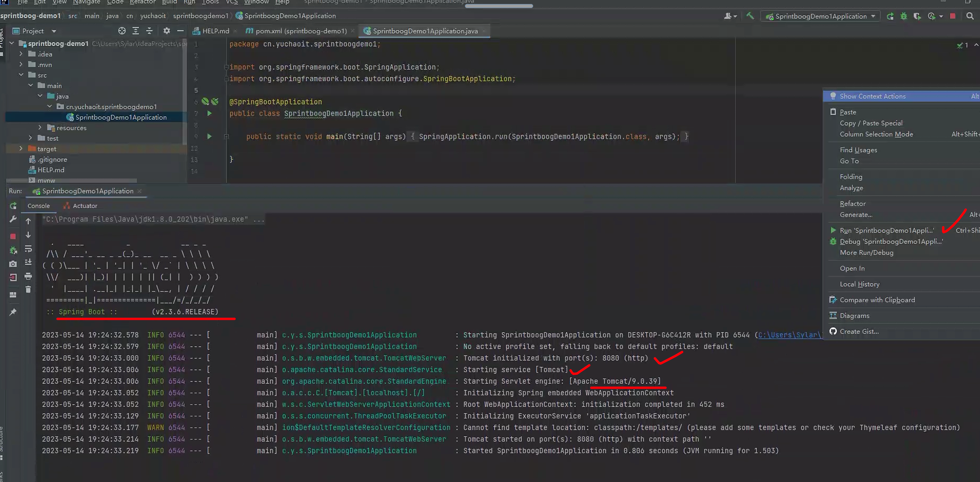
Task: Toggle Scroll to End in console
Action: point(28,262)
